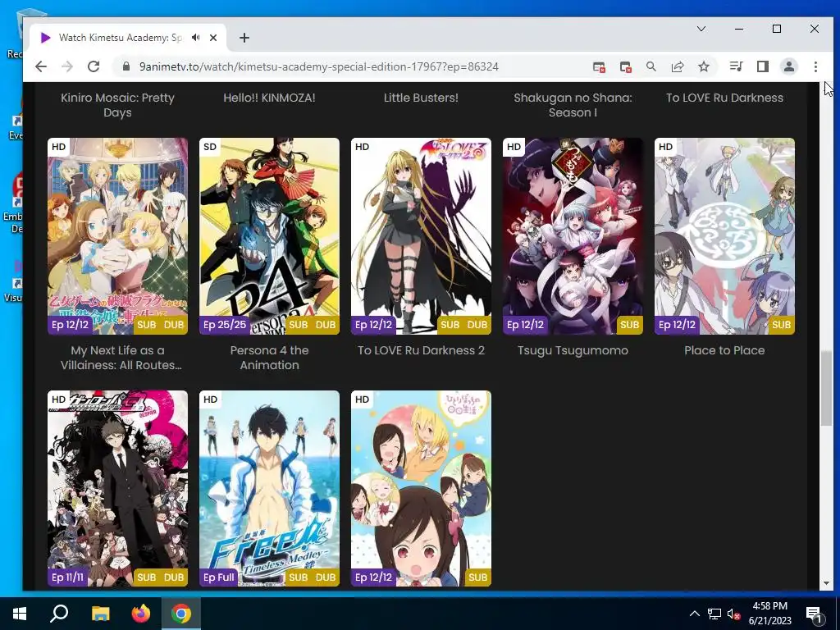Screen dimensions: 840x630
Task: Open the Danganronpa 3 poster thumbnail
Action: click(x=117, y=489)
